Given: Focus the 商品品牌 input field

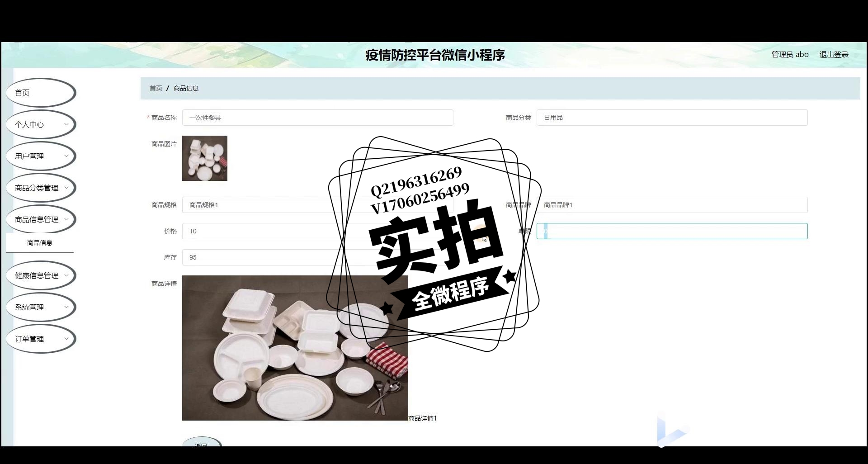Looking at the screenshot, I should pyautogui.click(x=672, y=205).
